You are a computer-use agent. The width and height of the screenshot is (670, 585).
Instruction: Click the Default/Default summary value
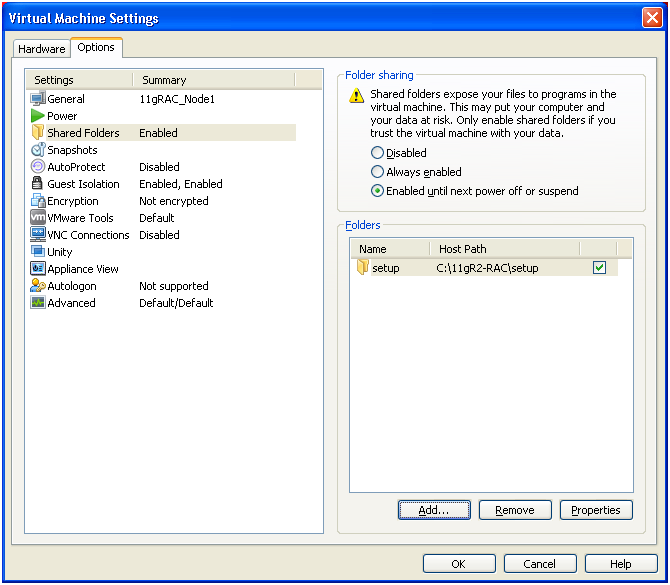pyautogui.click(x=176, y=303)
